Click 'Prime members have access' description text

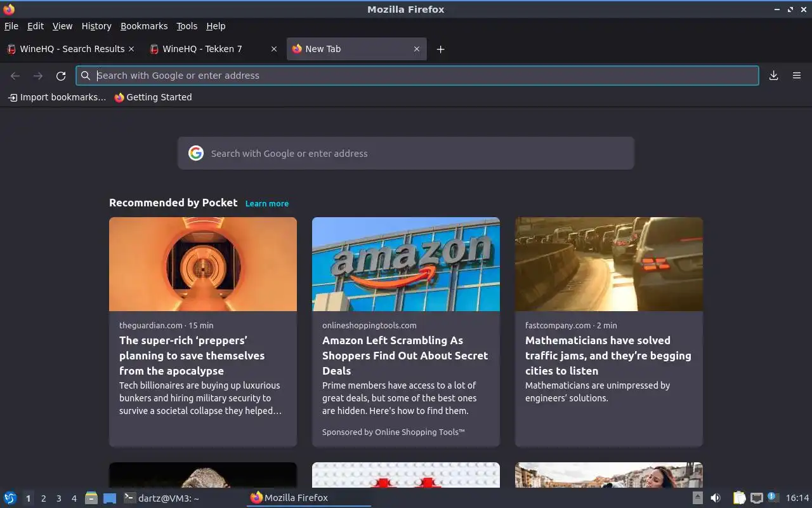(x=399, y=398)
